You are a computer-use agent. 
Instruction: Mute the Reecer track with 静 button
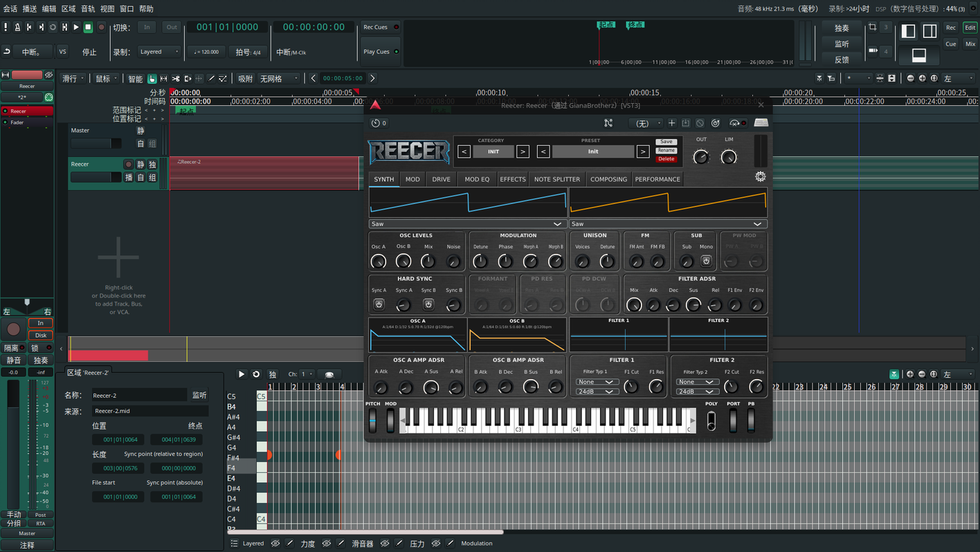click(140, 165)
